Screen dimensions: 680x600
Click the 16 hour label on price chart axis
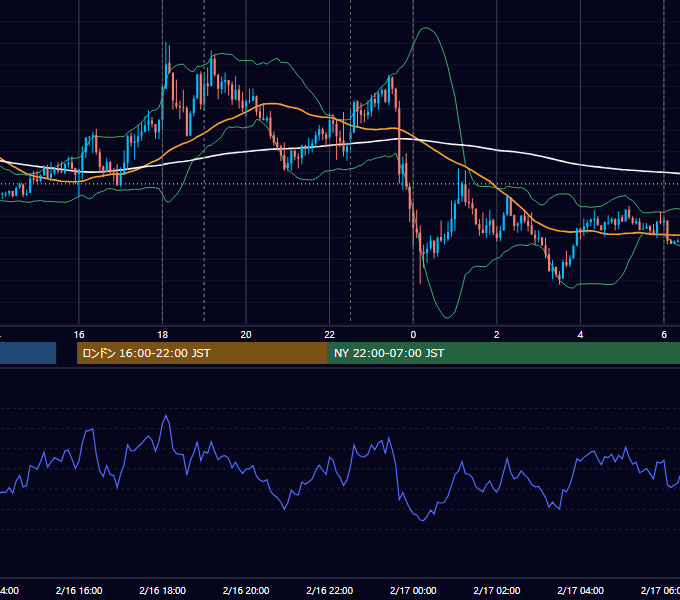[79, 335]
